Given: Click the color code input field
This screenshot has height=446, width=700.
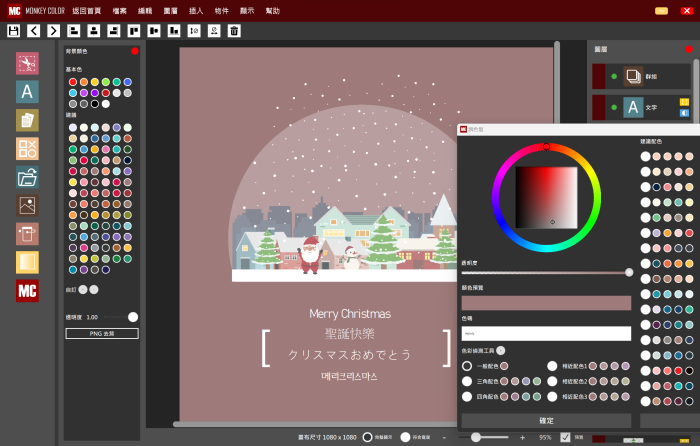Looking at the screenshot, I should pyautogui.click(x=545, y=333).
